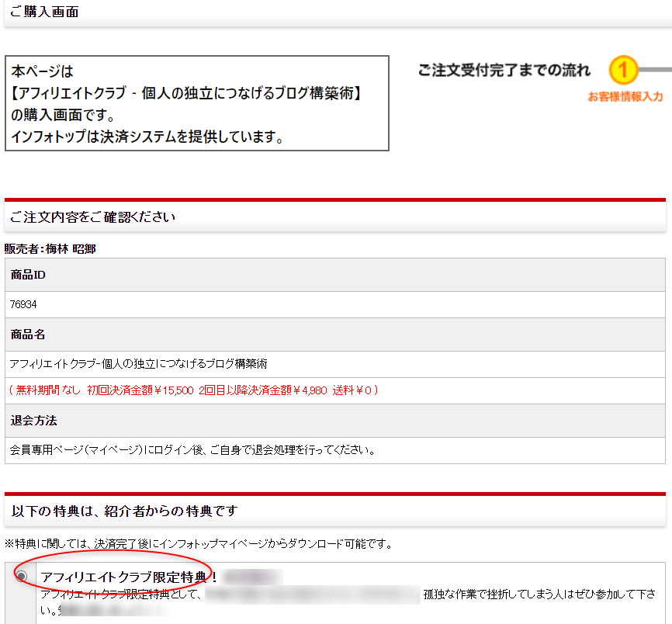Click the withdrawal instructions about マイページ login

(x=192, y=450)
